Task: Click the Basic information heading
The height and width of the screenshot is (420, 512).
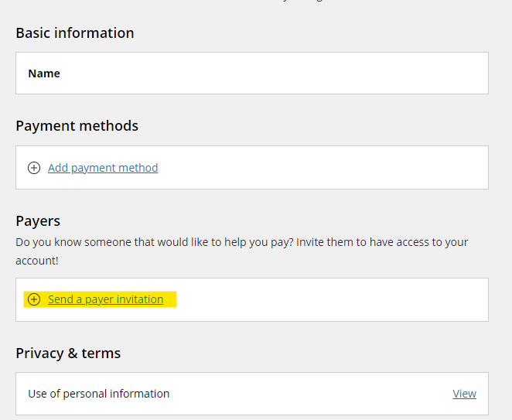Action: tap(75, 33)
